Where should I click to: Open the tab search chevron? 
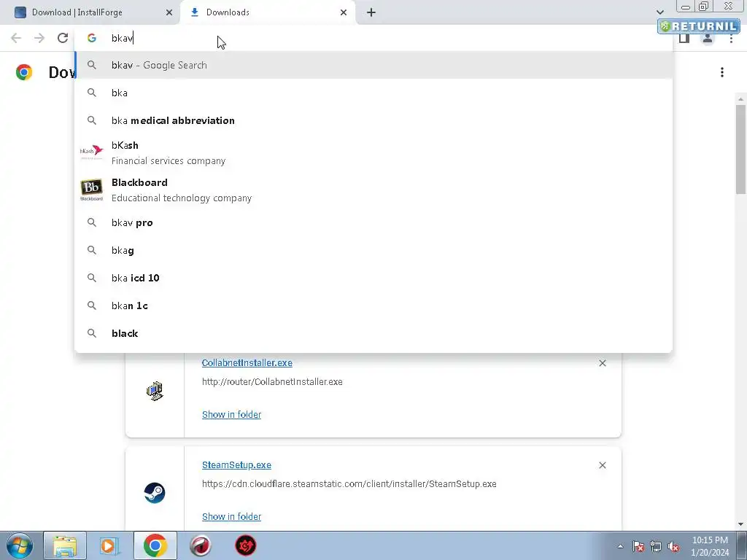tap(659, 12)
